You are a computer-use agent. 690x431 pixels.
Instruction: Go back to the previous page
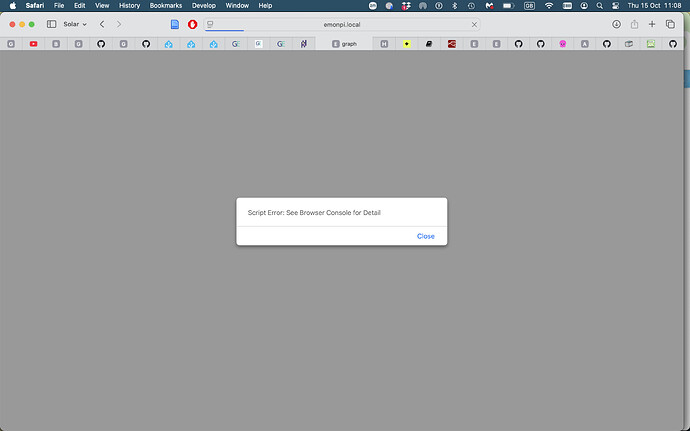[102, 24]
